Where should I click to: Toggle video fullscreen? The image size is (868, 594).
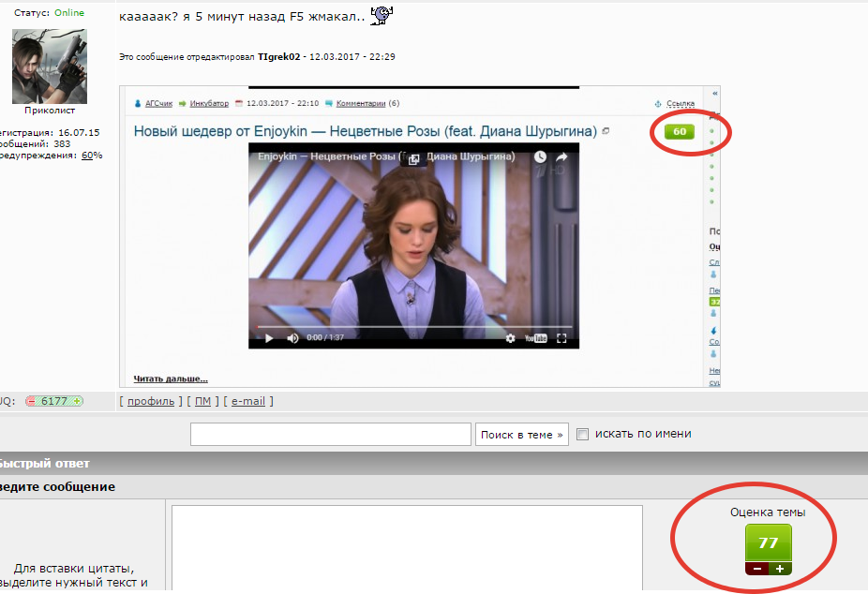[x=561, y=338]
